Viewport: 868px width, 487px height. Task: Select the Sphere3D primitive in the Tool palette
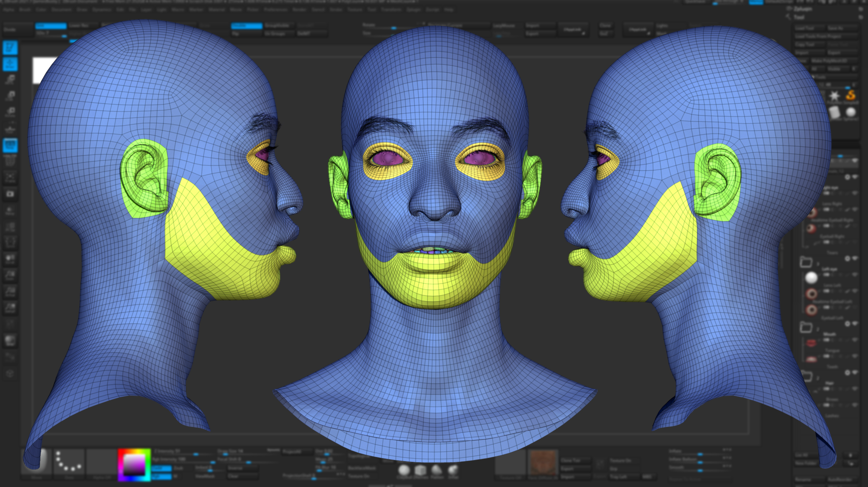point(851,112)
